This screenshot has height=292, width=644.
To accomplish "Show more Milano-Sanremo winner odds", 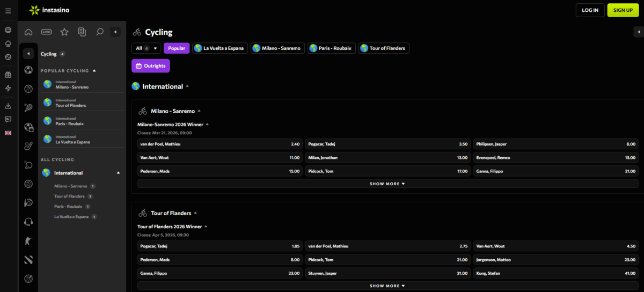I will coord(387,184).
